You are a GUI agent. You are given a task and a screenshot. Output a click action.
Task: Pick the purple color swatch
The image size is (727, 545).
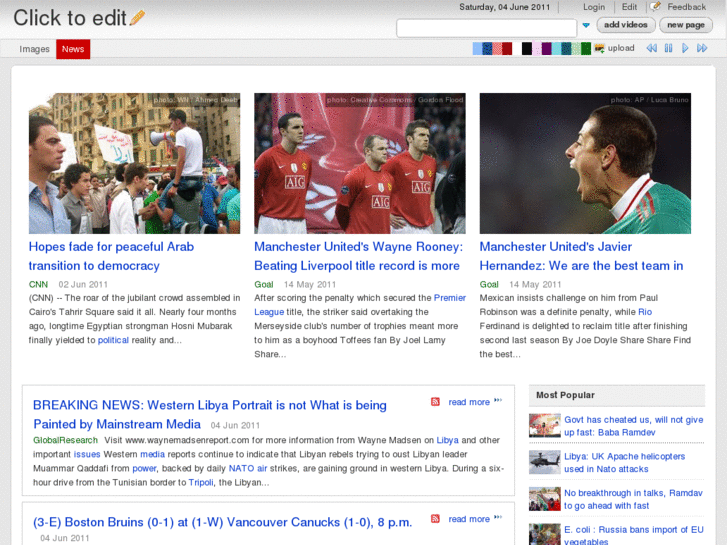tap(546, 48)
